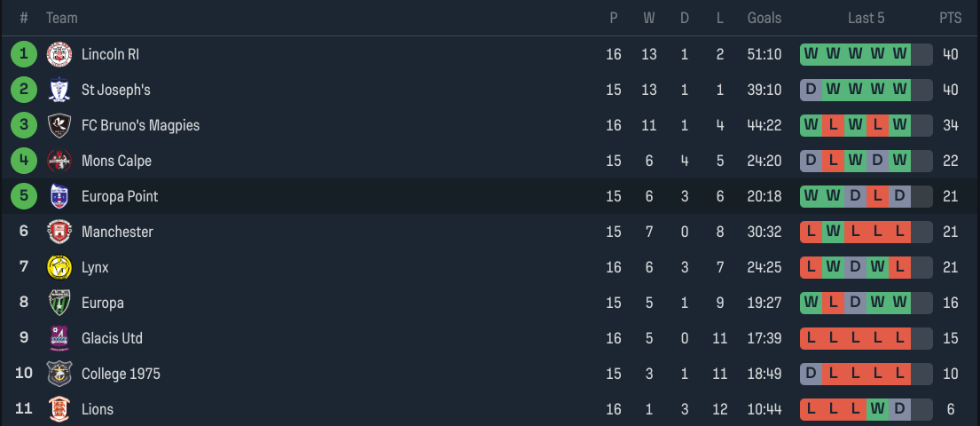The image size is (980, 426).
Task: Select the St Joseph's club badge
Action: pyautogui.click(x=59, y=90)
